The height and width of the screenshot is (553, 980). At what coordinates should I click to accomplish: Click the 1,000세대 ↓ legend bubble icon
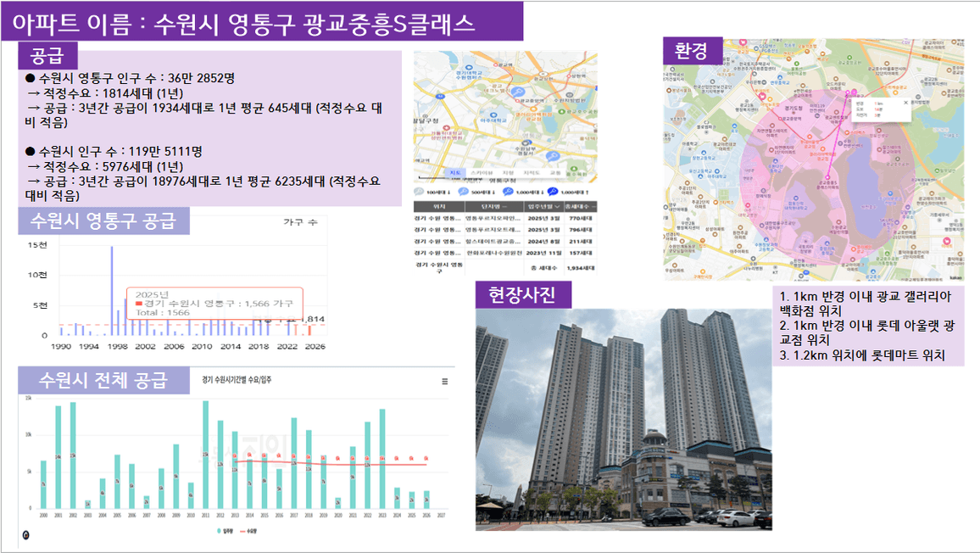click(x=508, y=192)
